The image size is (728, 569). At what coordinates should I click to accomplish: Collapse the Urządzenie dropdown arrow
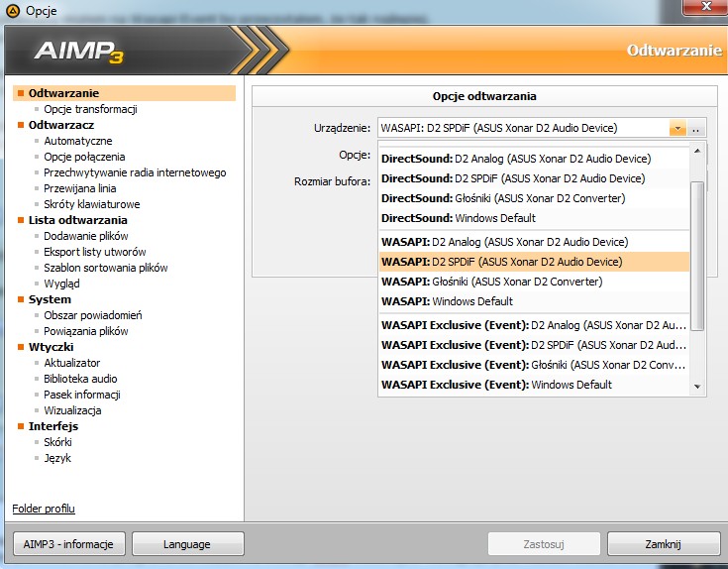pyautogui.click(x=677, y=128)
